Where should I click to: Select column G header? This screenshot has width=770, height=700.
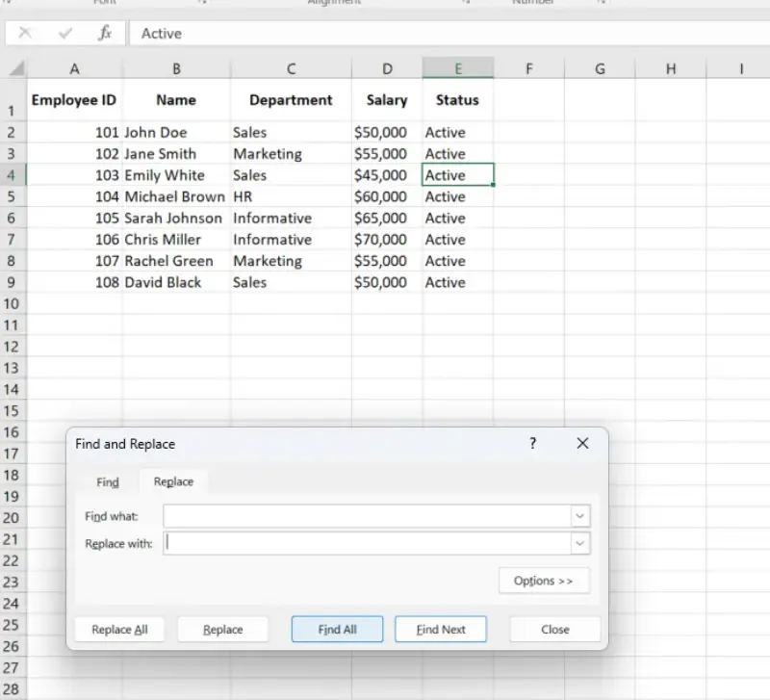(x=600, y=68)
